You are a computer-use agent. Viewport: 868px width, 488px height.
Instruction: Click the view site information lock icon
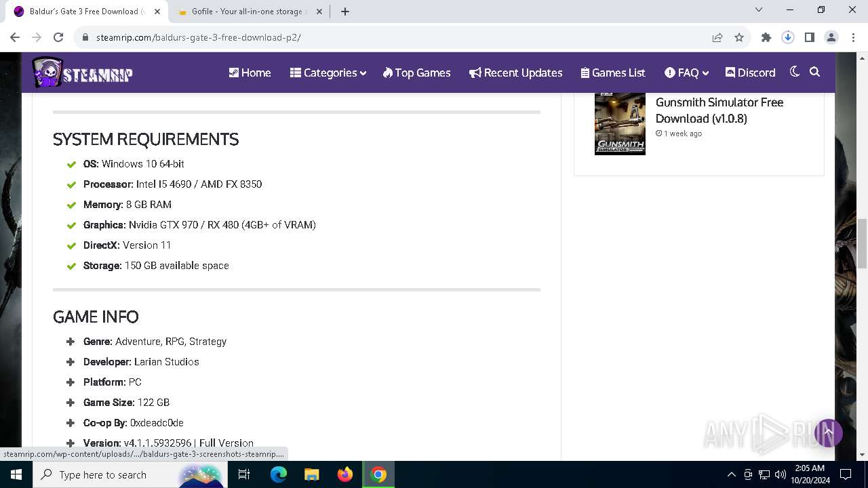coord(85,37)
